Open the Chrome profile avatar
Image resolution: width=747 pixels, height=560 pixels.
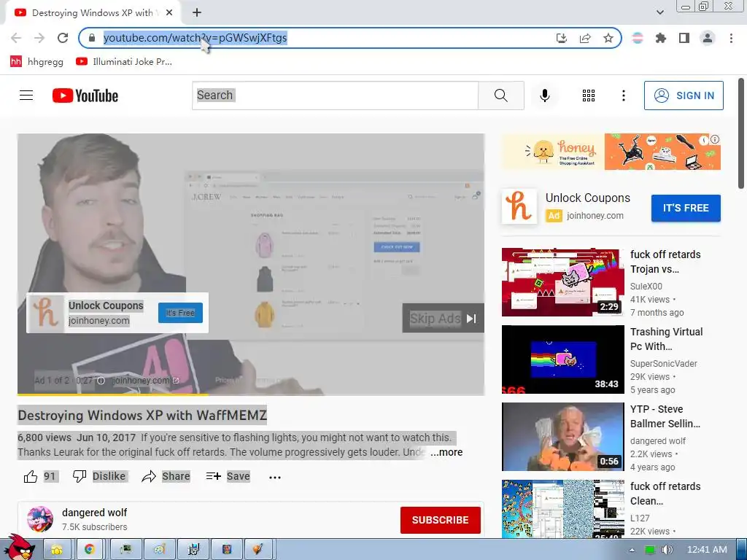click(708, 38)
